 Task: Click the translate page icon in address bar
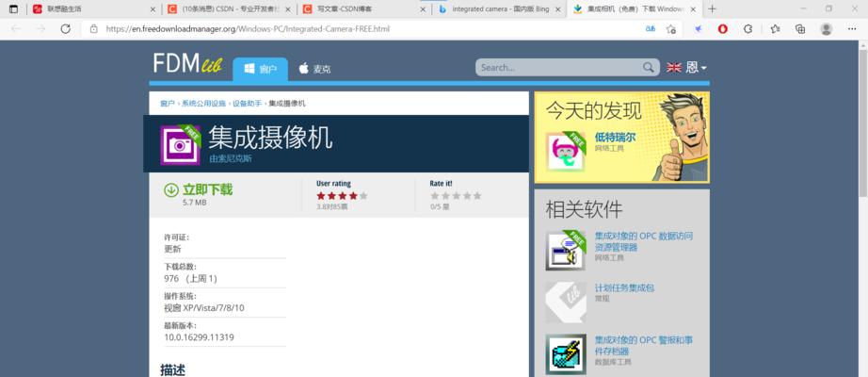(651, 29)
